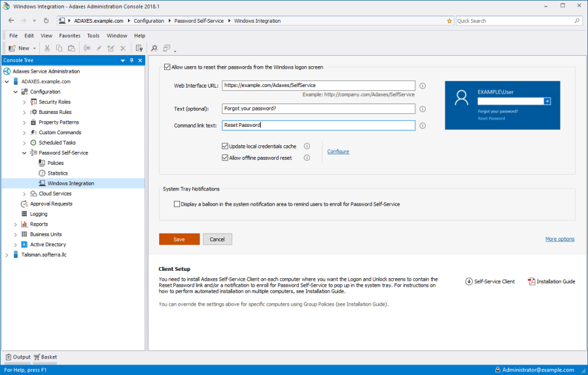
Task: Download via the Self-Service Client icon
Action: coord(468,281)
